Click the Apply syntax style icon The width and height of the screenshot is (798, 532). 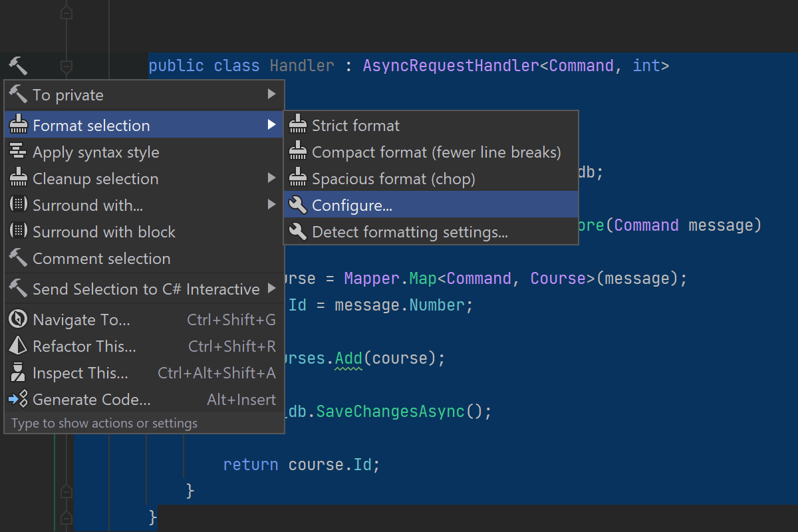18,152
